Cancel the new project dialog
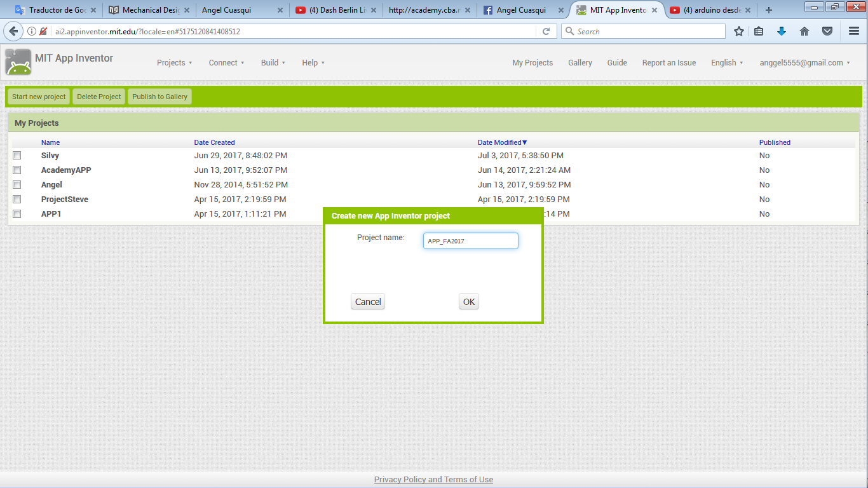868x488 pixels. click(368, 302)
